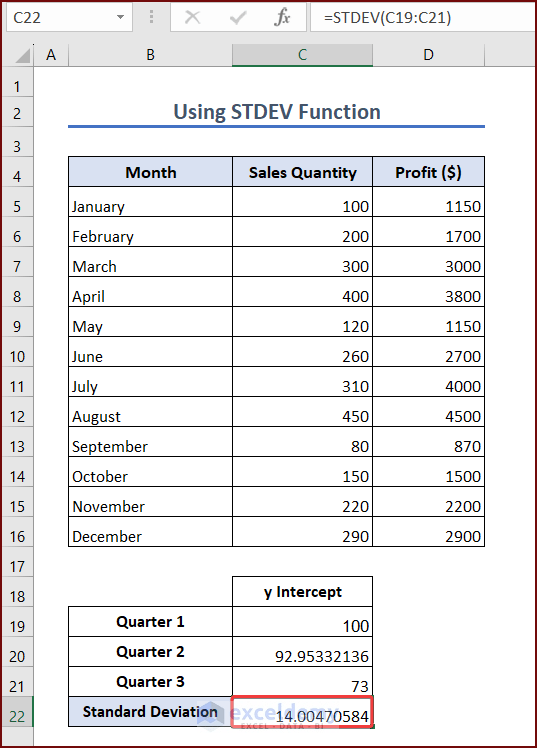Click the 'Using STDEV Function' title cell
This screenshot has height=748, width=537.
277,112
